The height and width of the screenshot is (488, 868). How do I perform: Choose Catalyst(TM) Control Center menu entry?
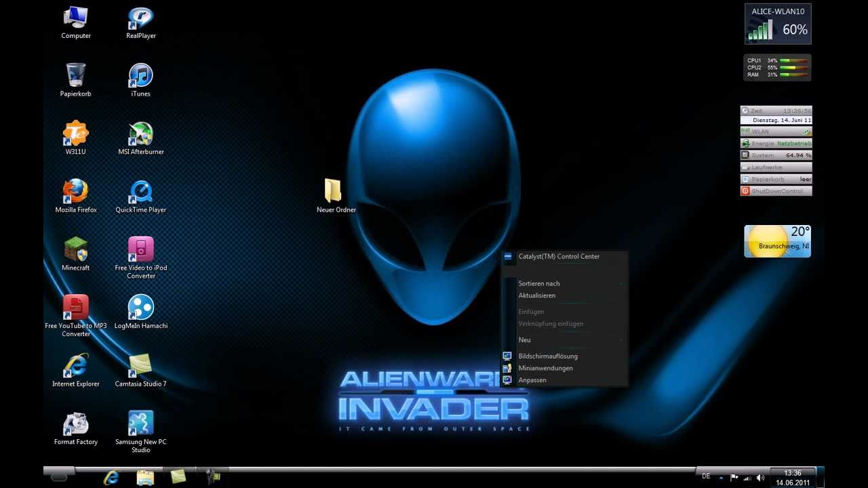(x=565, y=257)
